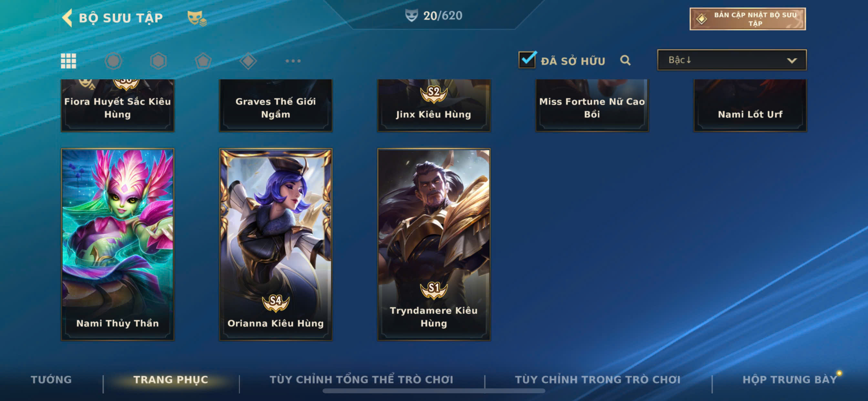
Task: Click the bottom tab scroll indicator bar
Action: click(434, 391)
